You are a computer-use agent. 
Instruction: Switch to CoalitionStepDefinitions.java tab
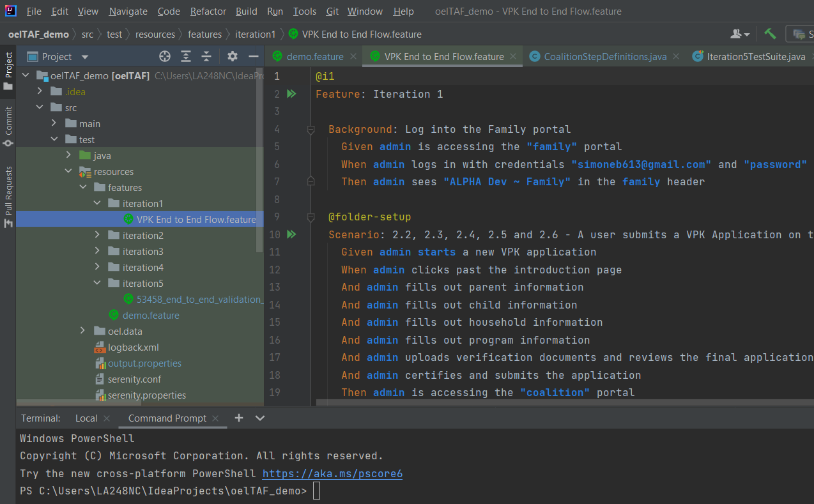604,57
